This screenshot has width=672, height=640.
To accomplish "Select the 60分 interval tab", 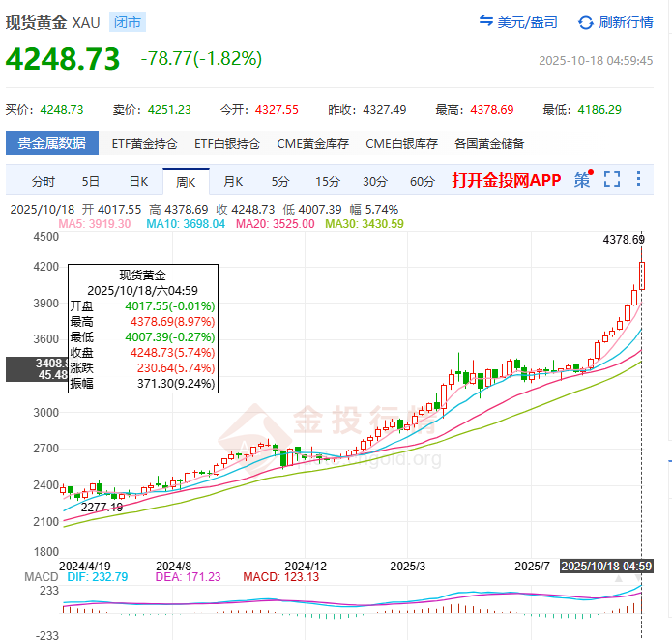I will coord(423,181).
